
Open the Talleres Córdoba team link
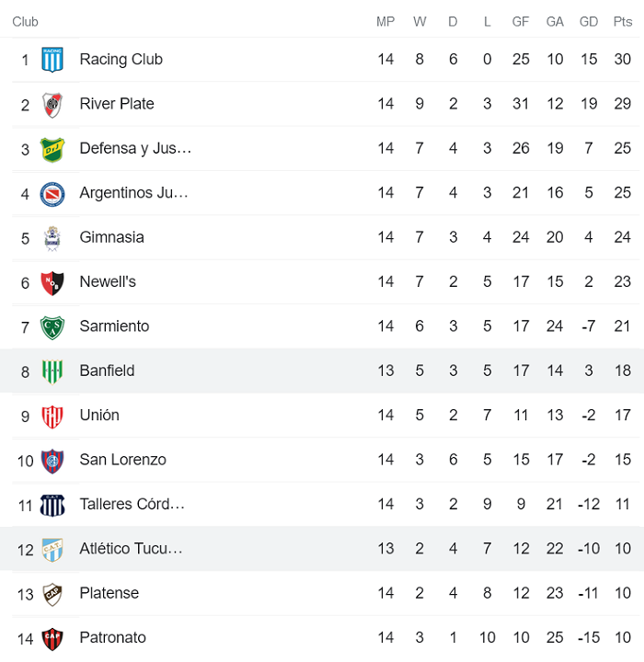(132, 504)
